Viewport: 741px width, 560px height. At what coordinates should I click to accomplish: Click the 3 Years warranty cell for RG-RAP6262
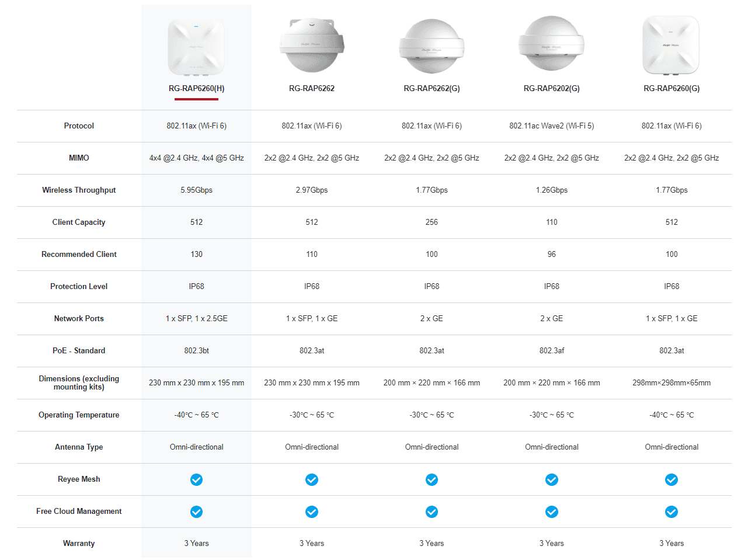tap(312, 543)
